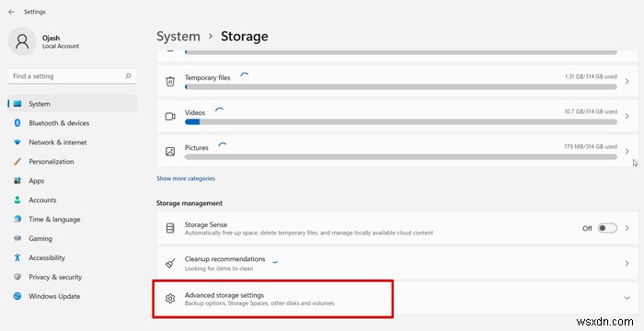Click the Videos camera icon
Screen dimensions: 644x331
point(170,116)
